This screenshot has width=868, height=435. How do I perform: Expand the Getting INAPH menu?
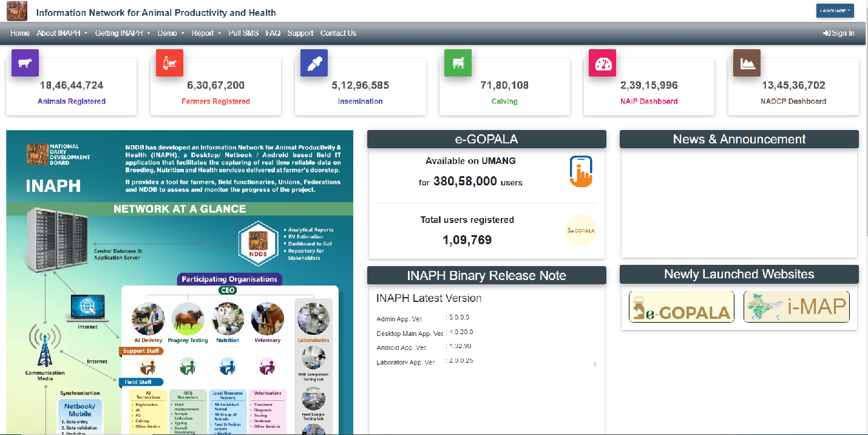point(123,33)
